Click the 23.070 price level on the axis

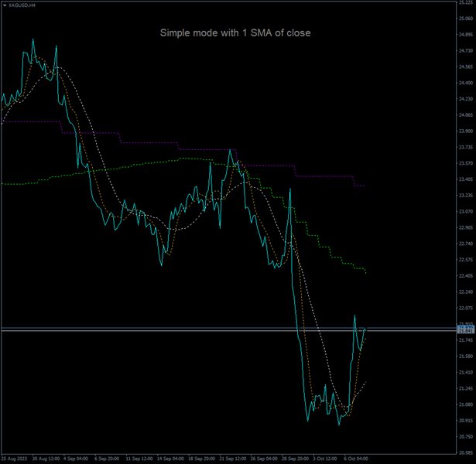465,211
